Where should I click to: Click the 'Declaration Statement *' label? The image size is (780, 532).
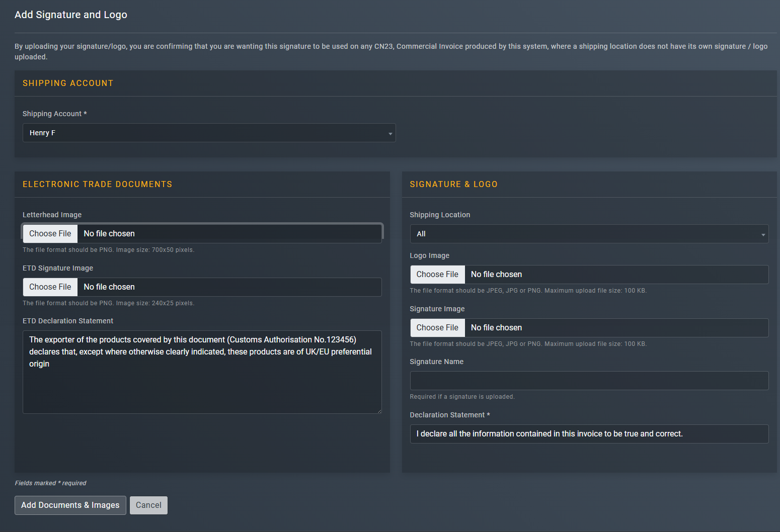450,415
